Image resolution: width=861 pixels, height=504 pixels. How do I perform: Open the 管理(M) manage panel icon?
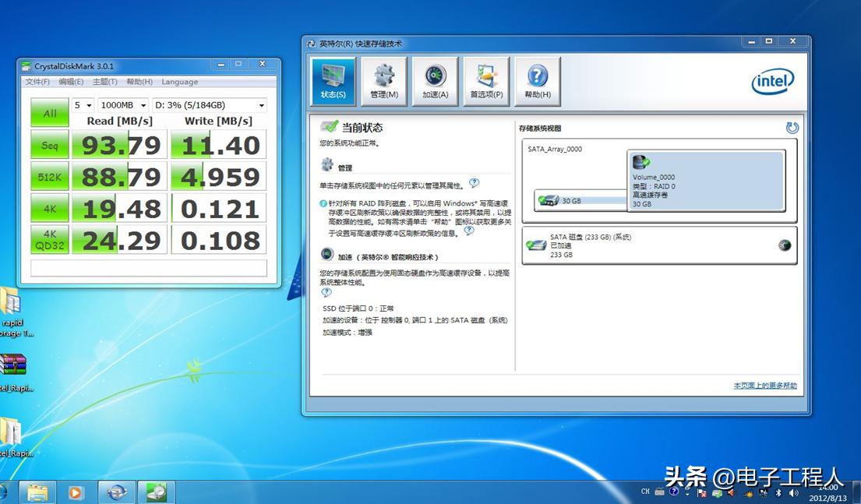click(383, 80)
